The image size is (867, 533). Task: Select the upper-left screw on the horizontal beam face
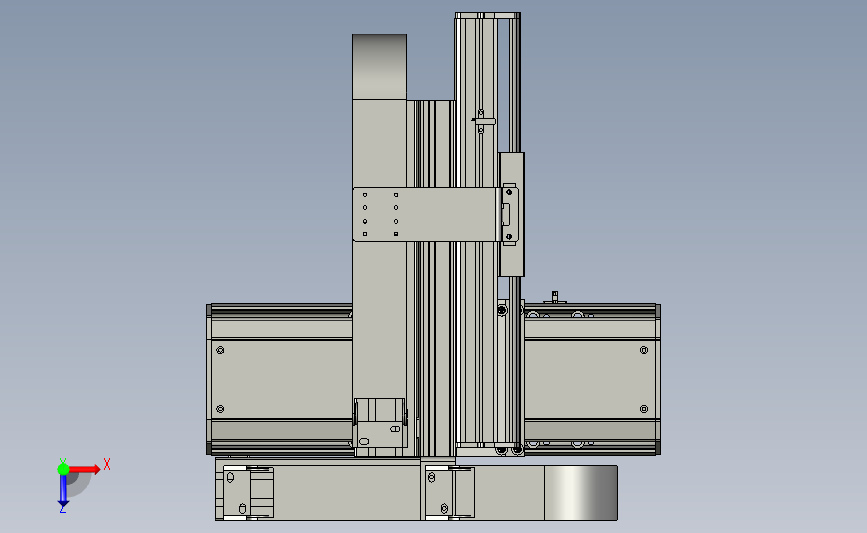[x=220, y=350]
